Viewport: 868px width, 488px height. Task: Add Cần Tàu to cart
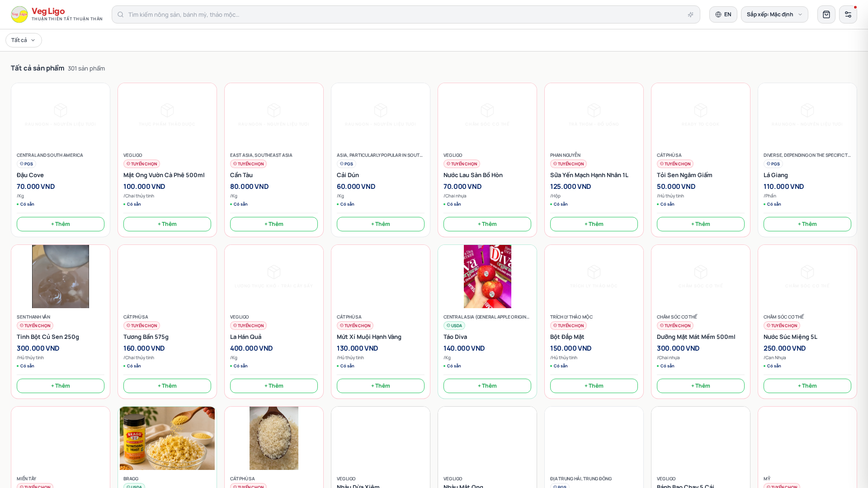[x=274, y=224]
